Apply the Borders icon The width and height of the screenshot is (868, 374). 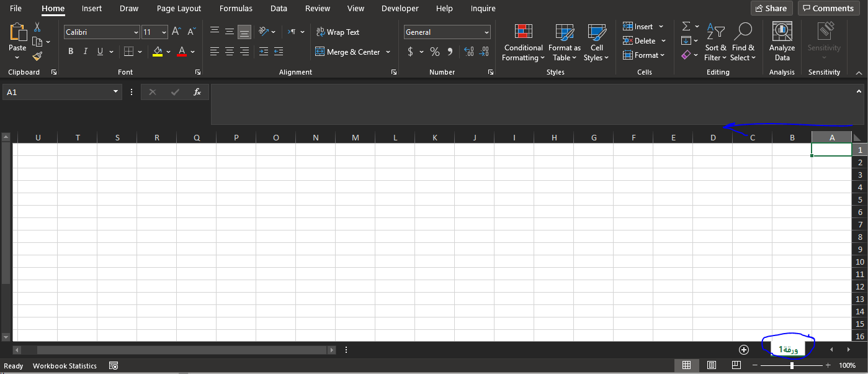tap(128, 52)
